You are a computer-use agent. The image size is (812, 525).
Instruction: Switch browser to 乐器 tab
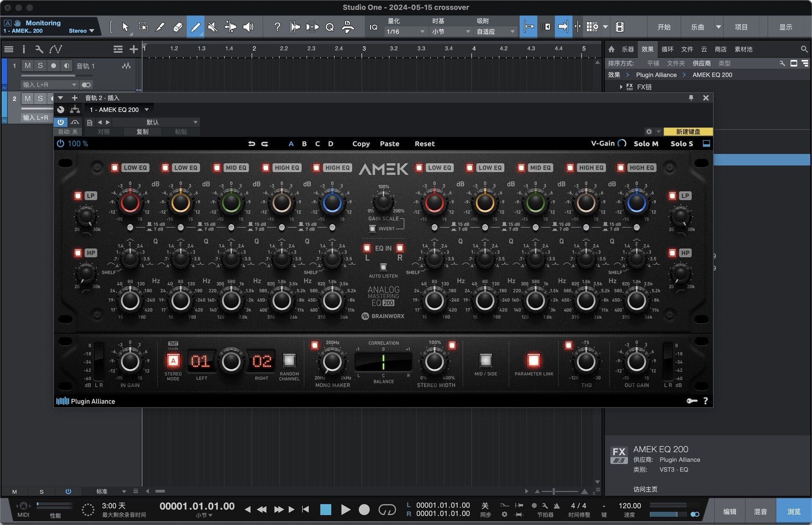[x=628, y=49]
